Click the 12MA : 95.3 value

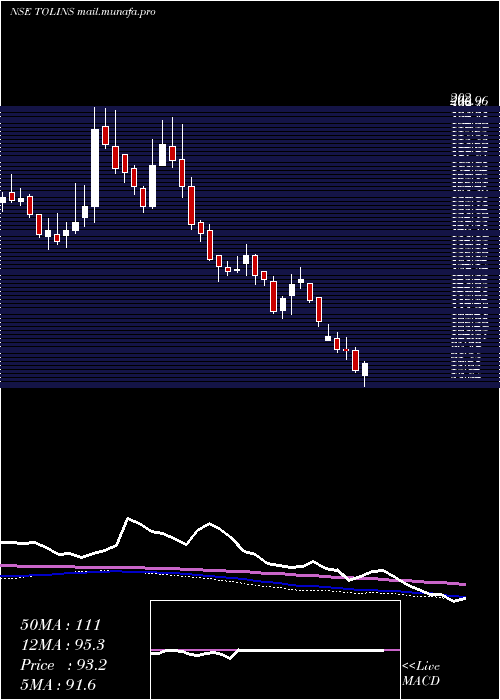coord(63,645)
